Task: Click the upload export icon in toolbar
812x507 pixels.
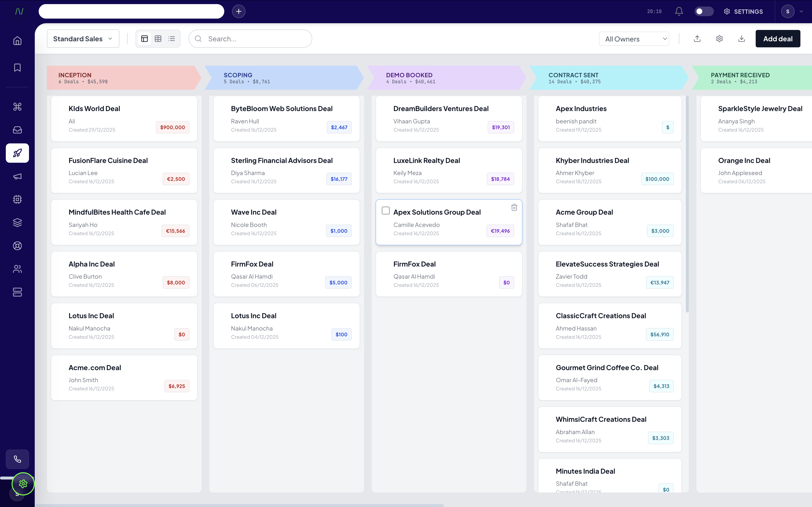Action: (697, 39)
